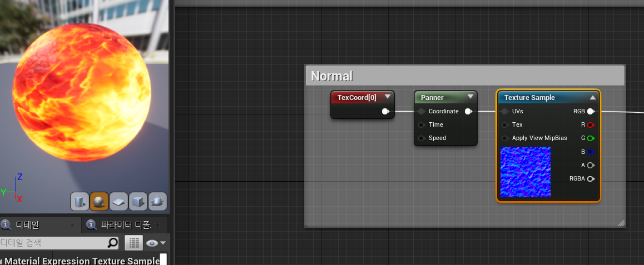Select the Panner node title
Screen dimensions: 644x265
[432, 98]
